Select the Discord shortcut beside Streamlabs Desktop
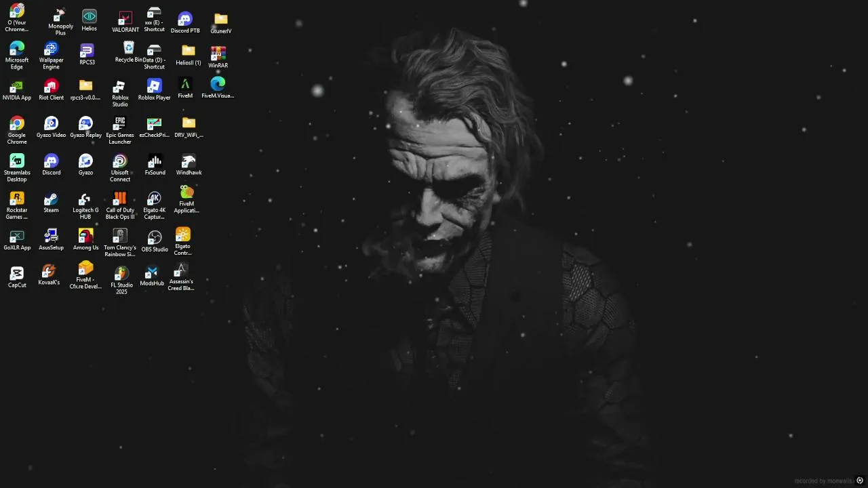The width and height of the screenshot is (868, 488). tap(51, 165)
